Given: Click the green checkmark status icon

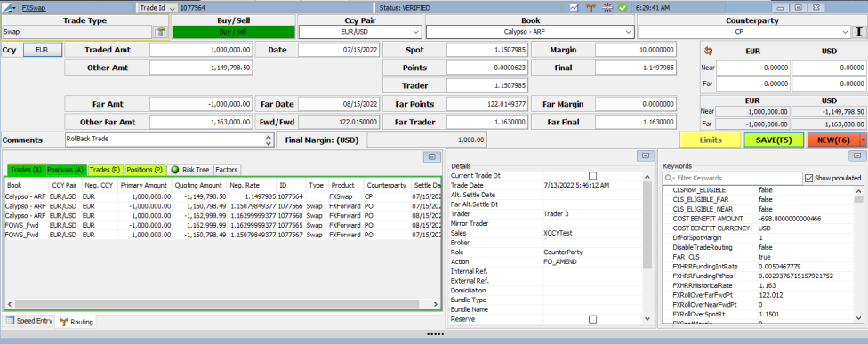Looking at the screenshot, I should point(623,8).
